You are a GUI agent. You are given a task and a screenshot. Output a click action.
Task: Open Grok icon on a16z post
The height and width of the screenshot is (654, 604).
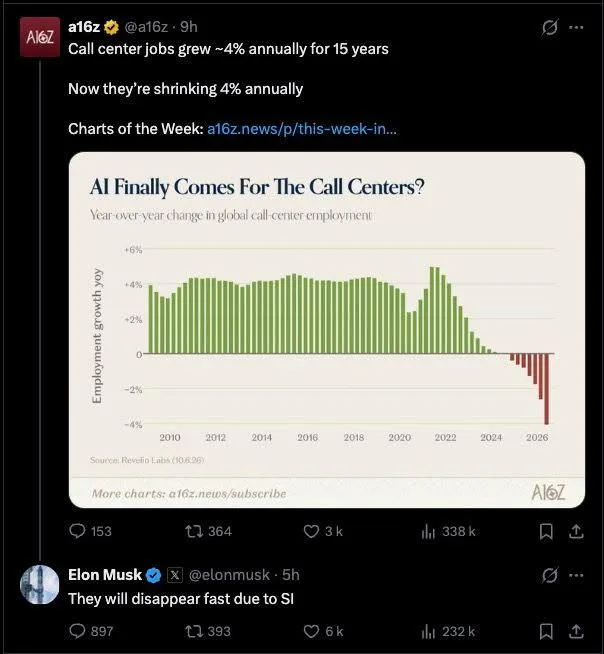[549, 28]
